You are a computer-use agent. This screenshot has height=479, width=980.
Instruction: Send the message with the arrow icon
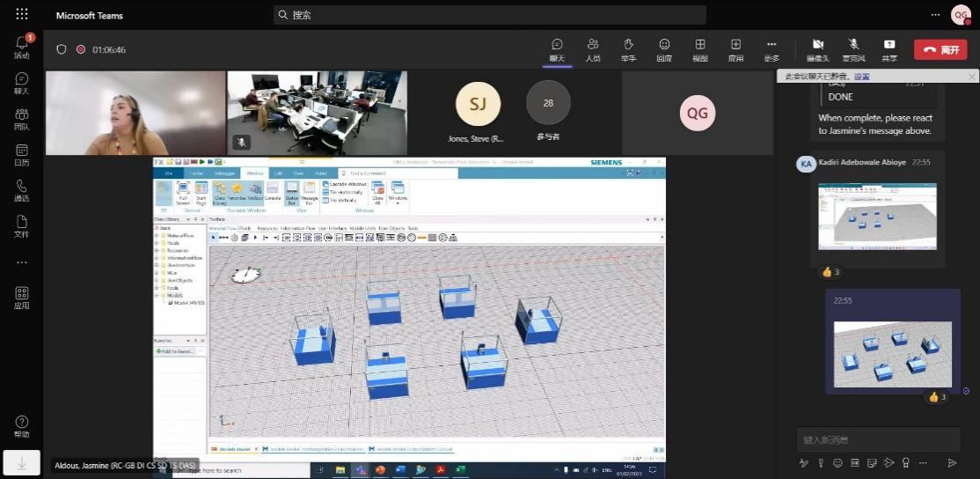click(952, 463)
